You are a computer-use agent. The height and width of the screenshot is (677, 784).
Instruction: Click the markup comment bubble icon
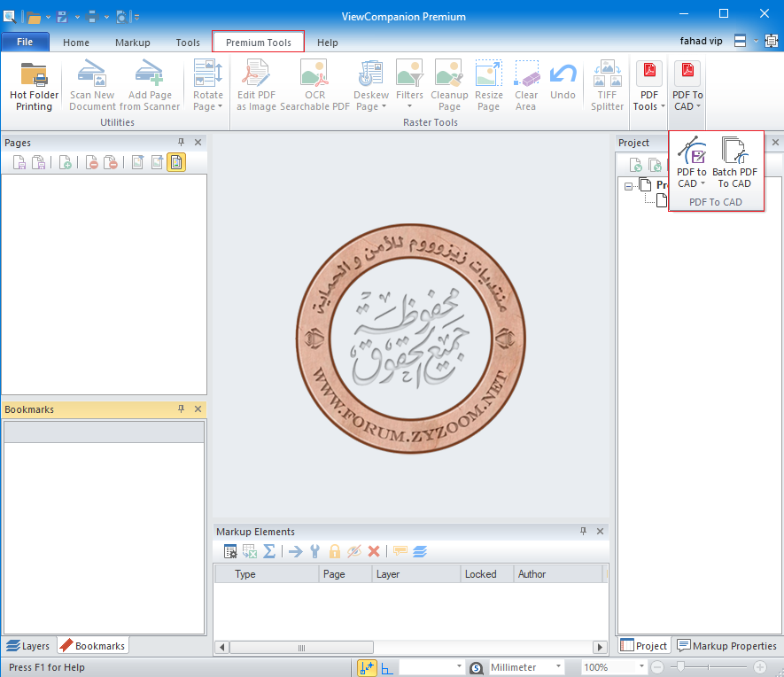[x=400, y=551]
